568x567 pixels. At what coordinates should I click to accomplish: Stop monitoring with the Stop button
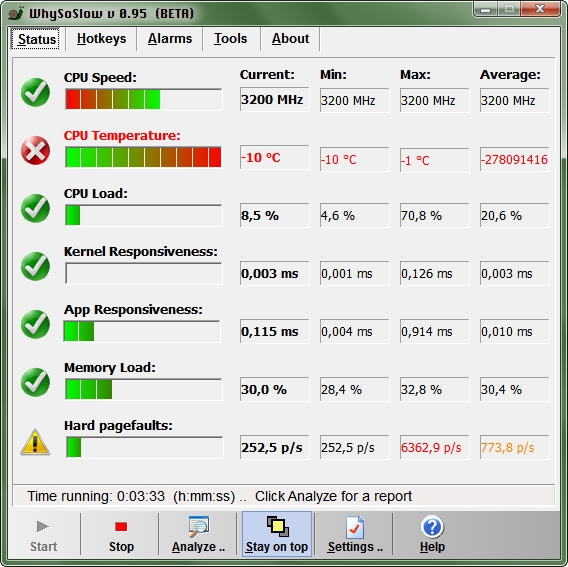(121, 535)
